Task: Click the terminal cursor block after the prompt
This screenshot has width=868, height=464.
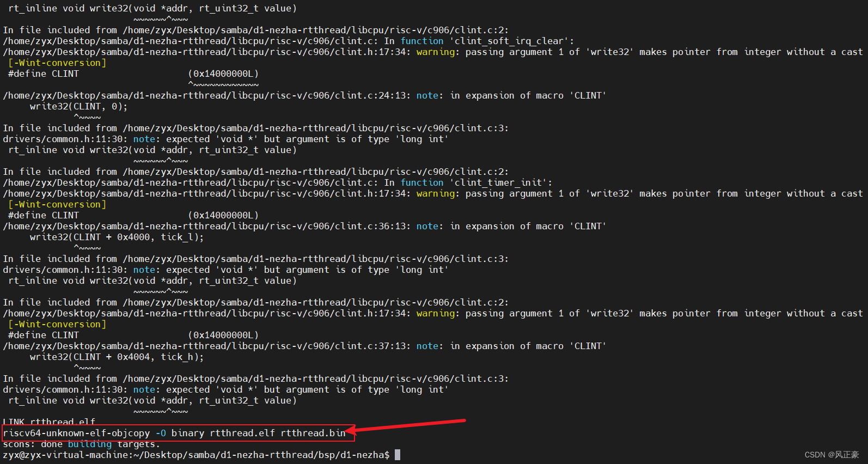Action: pos(398,455)
